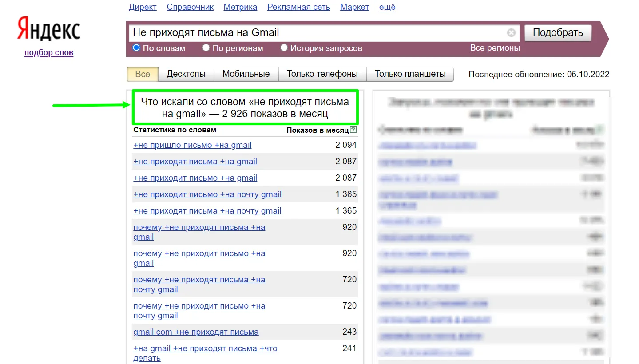Click the 2 094 impressions value
The height and width of the screenshot is (364, 639).
tap(346, 145)
